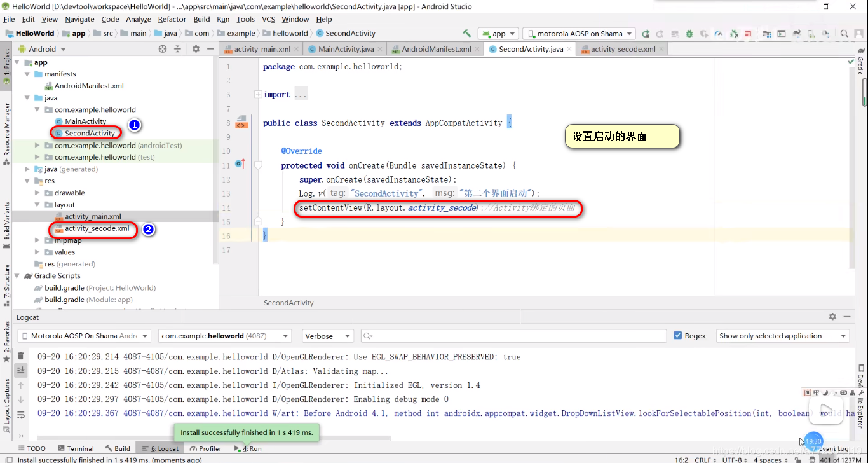Image resolution: width=868 pixels, height=463 pixels.
Task: Click related XML gutter icon on line 8
Action: click(241, 123)
